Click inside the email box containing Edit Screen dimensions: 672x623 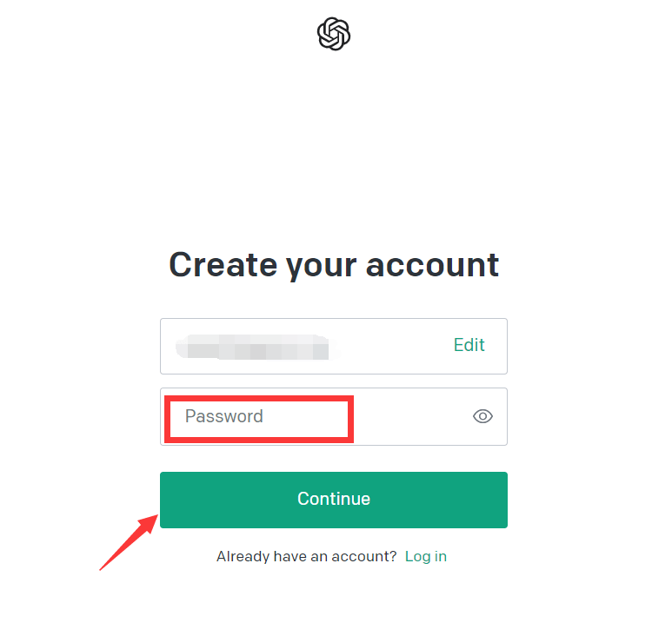tap(334, 346)
